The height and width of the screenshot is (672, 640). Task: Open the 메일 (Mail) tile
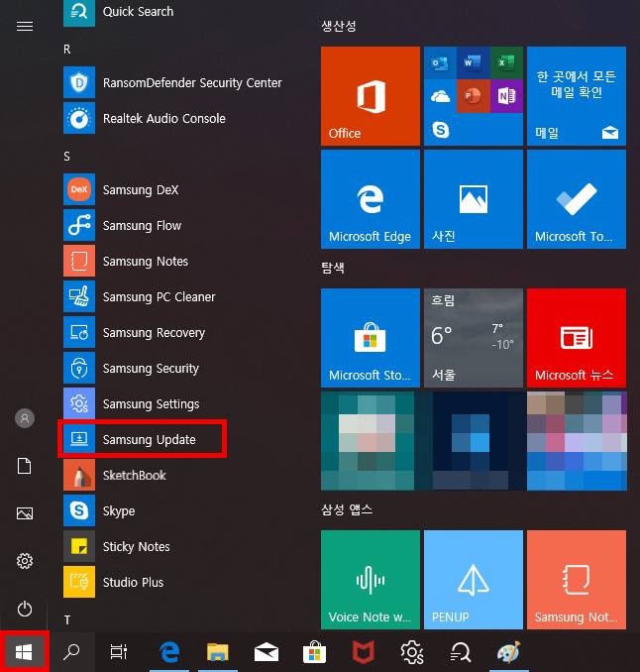tap(577, 96)
